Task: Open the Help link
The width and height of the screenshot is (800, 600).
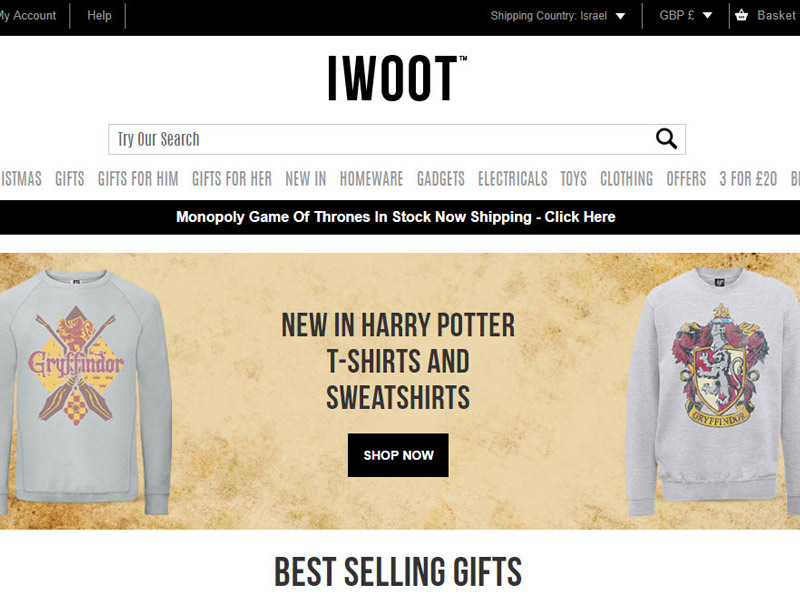Action: (x=99, y=15)
